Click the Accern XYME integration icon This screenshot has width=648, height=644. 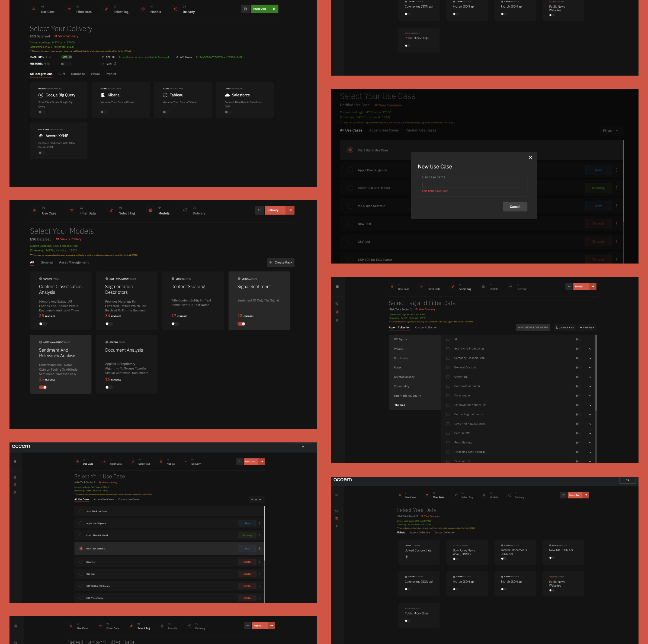(x=41, y=136)
